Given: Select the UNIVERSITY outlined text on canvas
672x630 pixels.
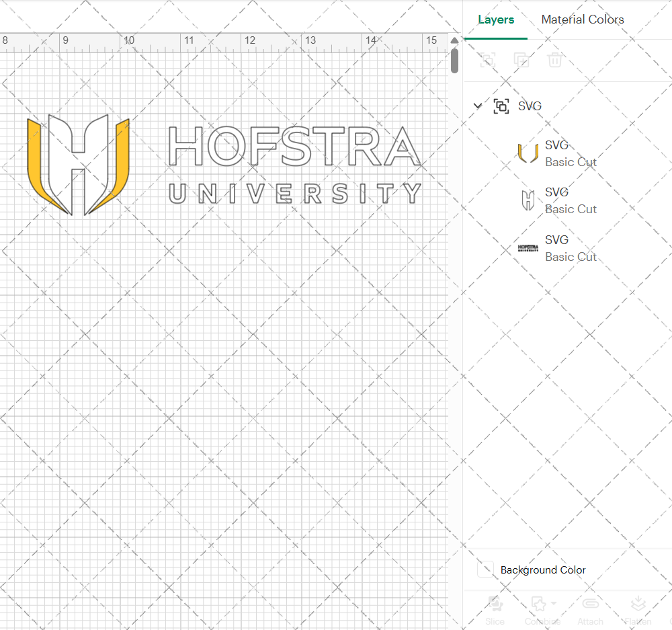Looking at the screenshot, I should (295, 194).
